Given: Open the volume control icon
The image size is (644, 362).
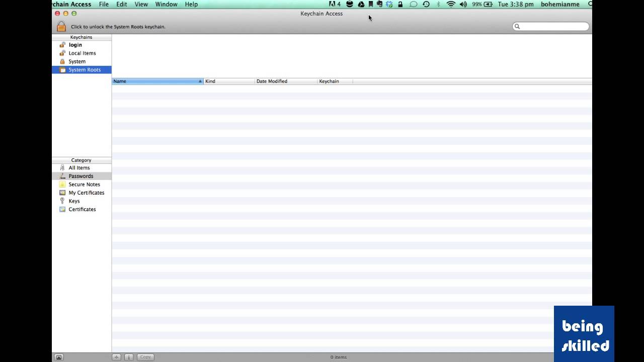Looking at the screenshot, I should (463, 4).
